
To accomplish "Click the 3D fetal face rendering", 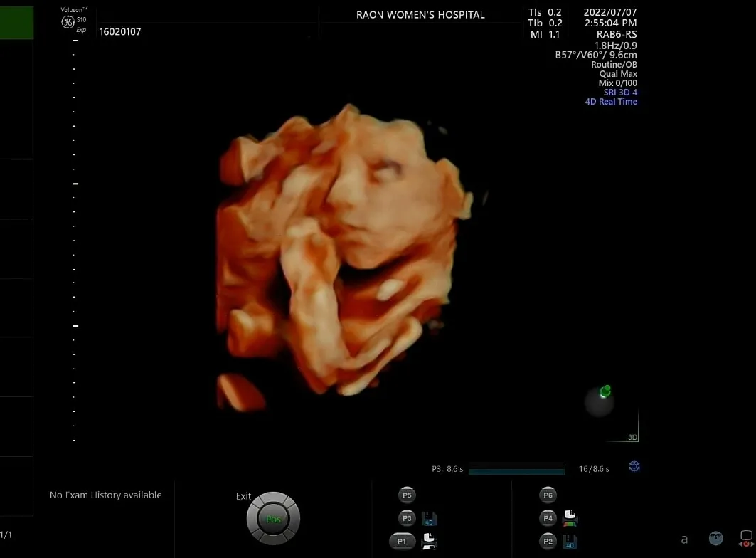I will pos(344,256).
